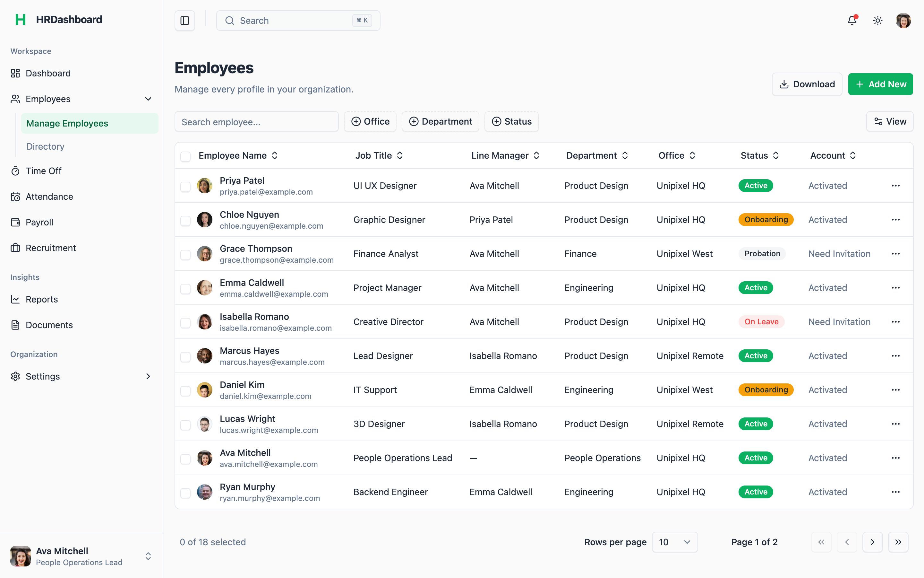This screenshot has width=924, height=578.
Task: Open row actions for Ava Mitchell
Action: [x=895, y=458]
